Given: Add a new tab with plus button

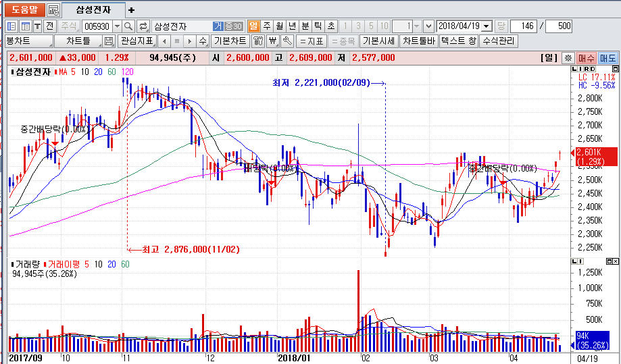Looking at the screenshot, I should [131, 10].
